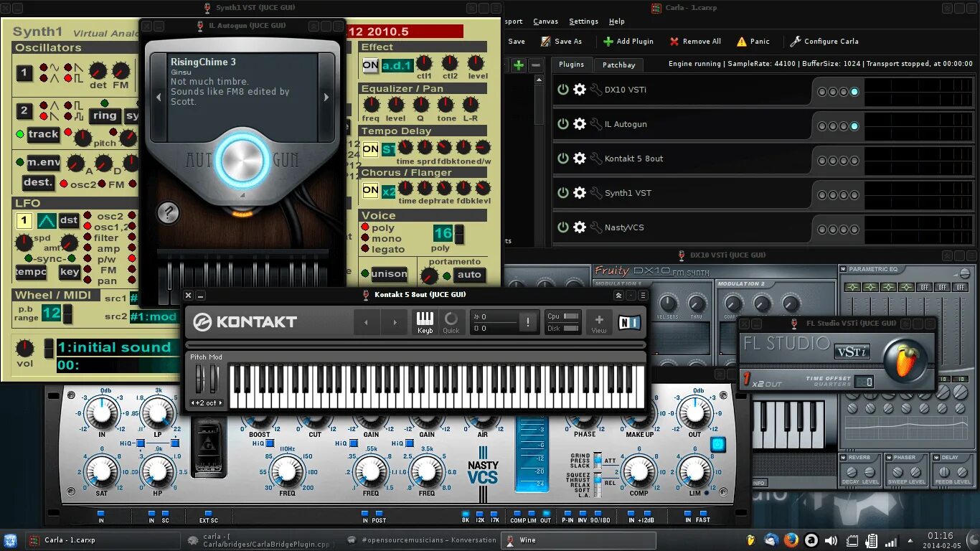Toggle Synth1 Chorus / Flanger ON button
Viewport: 980px width, 551px height.
coord(370,191)
